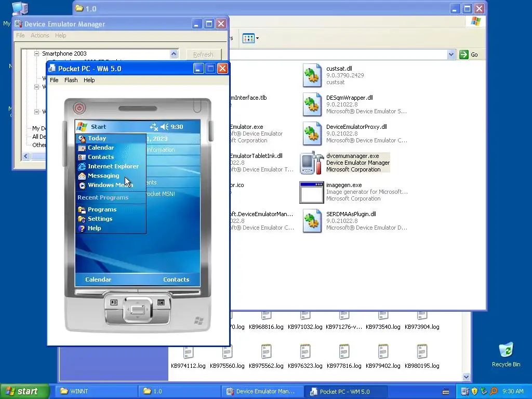Open the Recycle Bin desktop icon
The height and width of the screenshot is (399, 532).
pyautogui.click(x=506, y=354)
